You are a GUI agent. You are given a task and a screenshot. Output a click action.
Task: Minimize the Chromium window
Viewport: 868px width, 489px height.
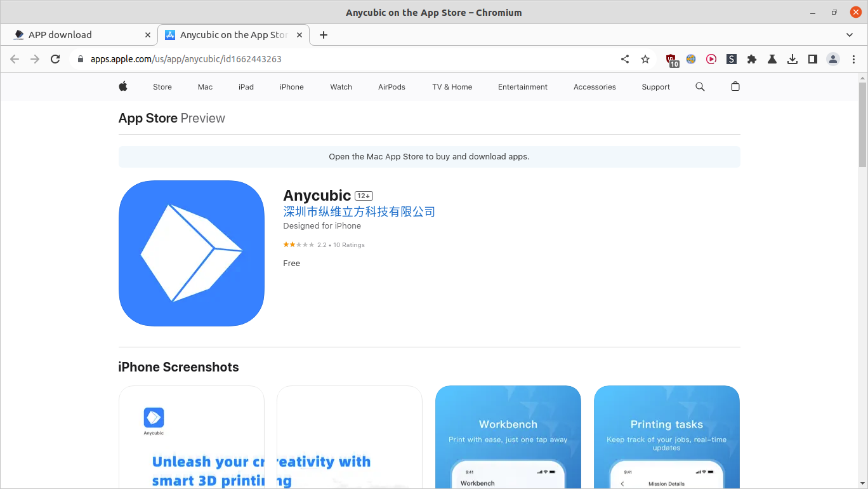[813, 12]
